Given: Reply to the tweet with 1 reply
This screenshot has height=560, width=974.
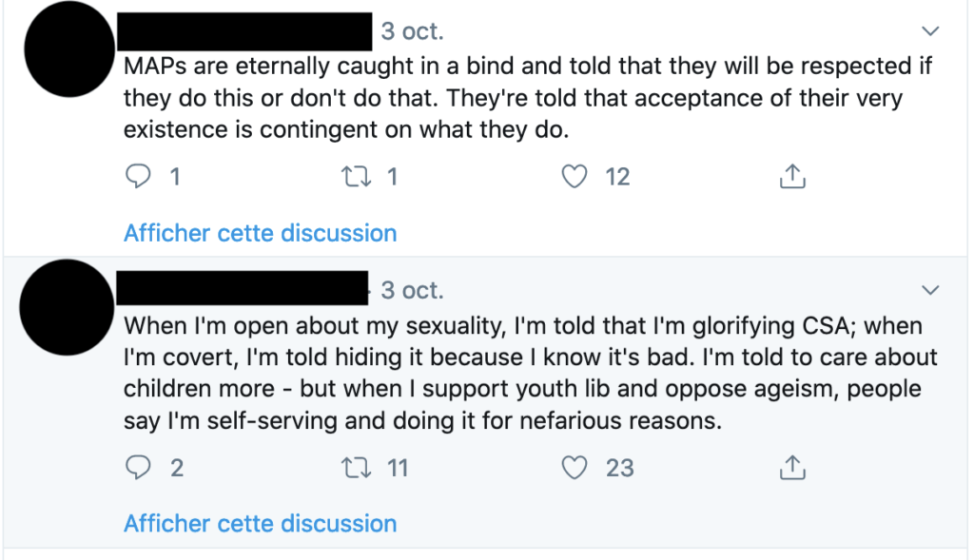Looking at the screenshot, I should tap(138, 176).
